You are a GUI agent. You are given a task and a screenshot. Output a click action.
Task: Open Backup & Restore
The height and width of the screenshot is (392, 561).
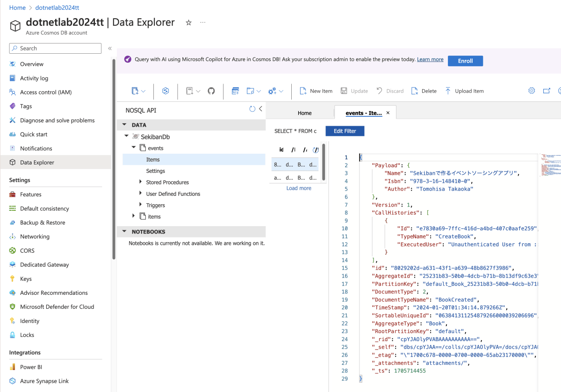[x=43, y=222]
